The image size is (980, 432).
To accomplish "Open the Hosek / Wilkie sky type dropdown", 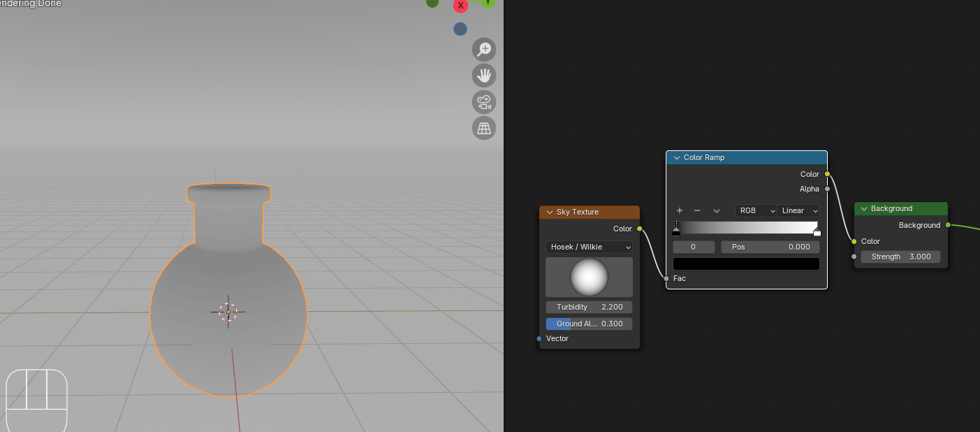I will click(589, 247).
